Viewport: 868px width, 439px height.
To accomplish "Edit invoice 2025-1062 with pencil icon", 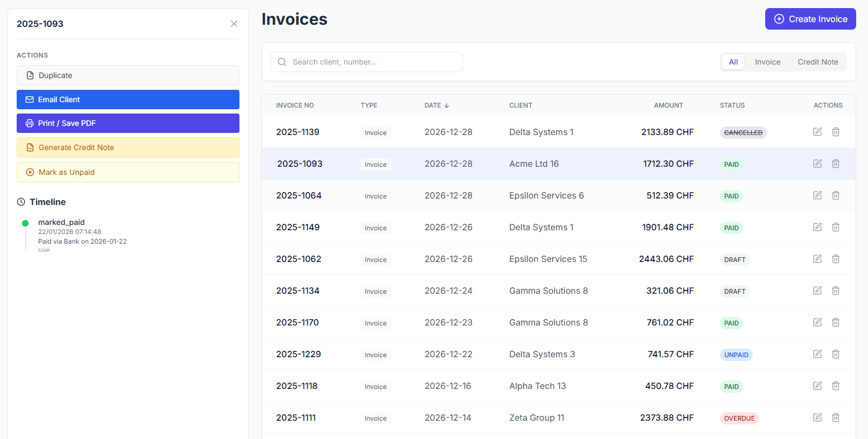I will click(817, 259).
